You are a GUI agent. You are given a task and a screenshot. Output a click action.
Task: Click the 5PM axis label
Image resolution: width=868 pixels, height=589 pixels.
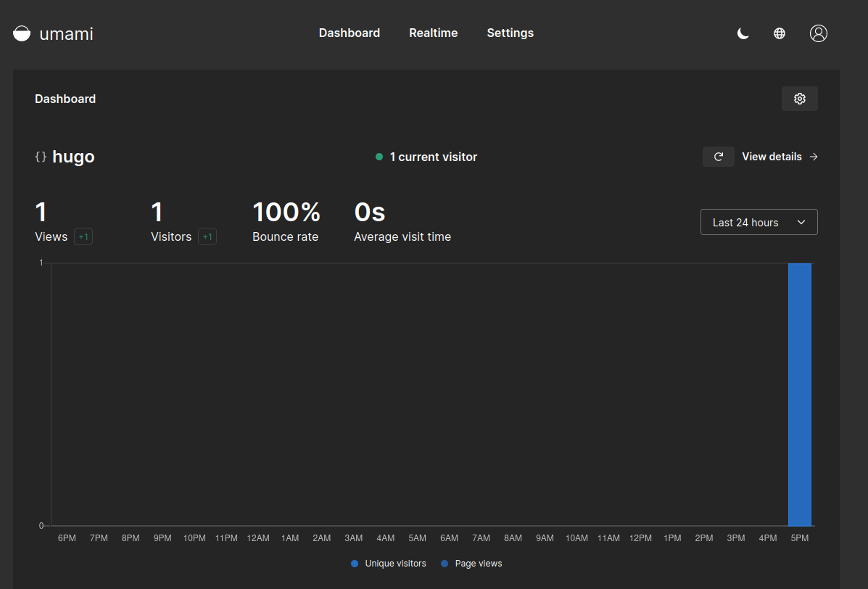point(799,538)
